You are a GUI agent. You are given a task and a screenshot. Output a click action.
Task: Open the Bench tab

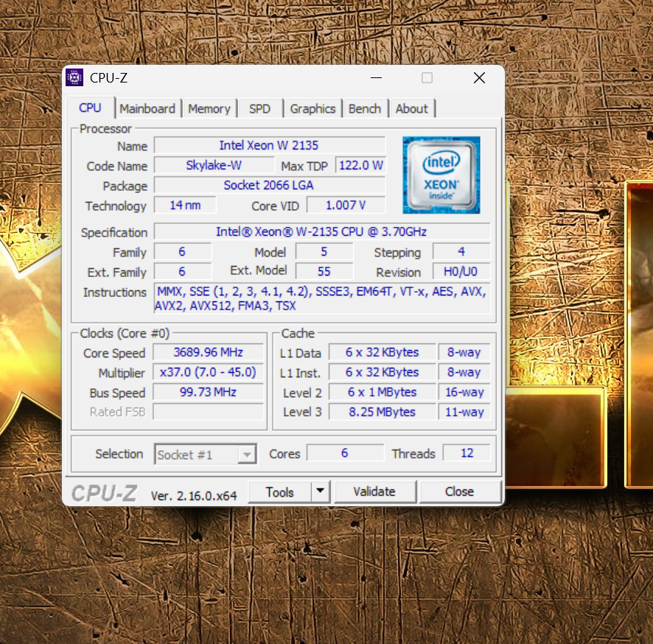coord(365,108)
